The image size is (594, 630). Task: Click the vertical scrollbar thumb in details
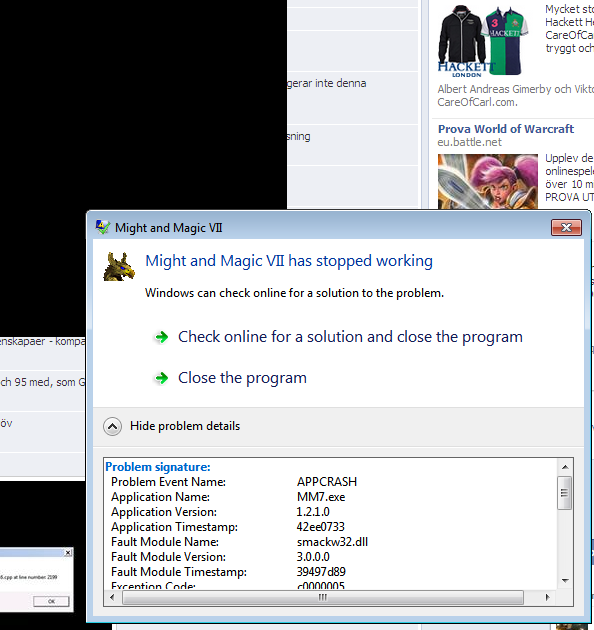click(565, 493)
